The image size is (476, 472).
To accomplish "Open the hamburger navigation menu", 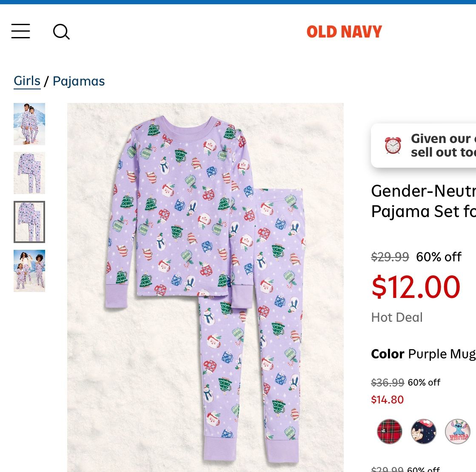I will 20,31.
